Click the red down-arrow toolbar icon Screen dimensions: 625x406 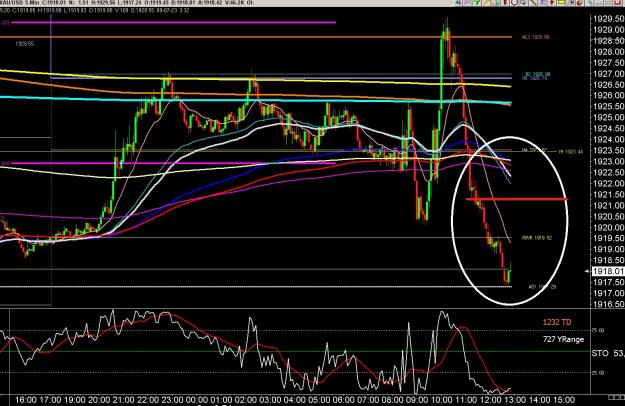[x=552, y=2]
